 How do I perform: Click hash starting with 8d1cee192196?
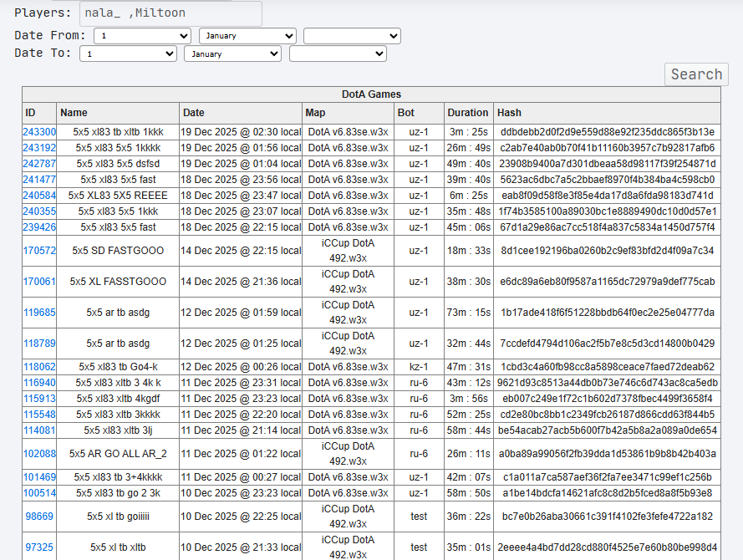(x=607, y=251)
